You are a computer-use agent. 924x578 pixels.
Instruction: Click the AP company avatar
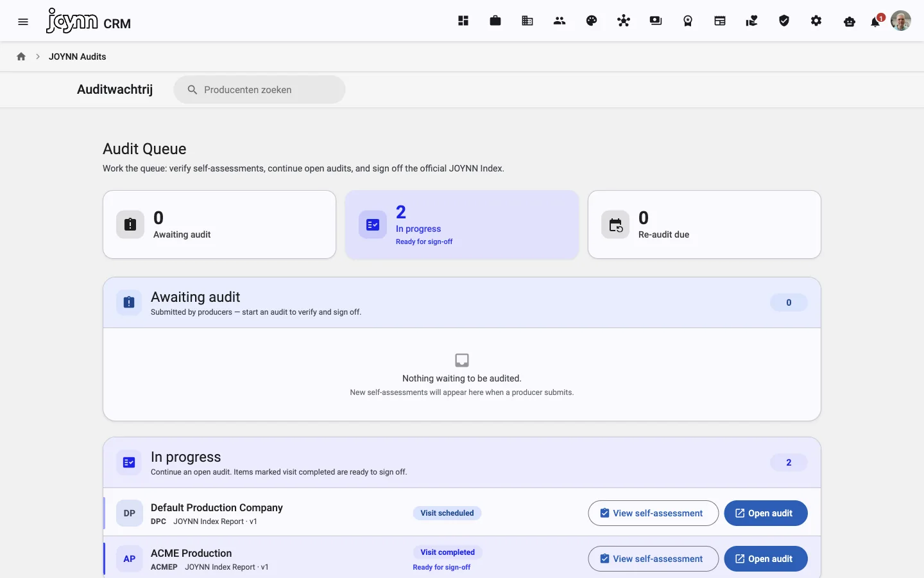click(x=130, y=559)
